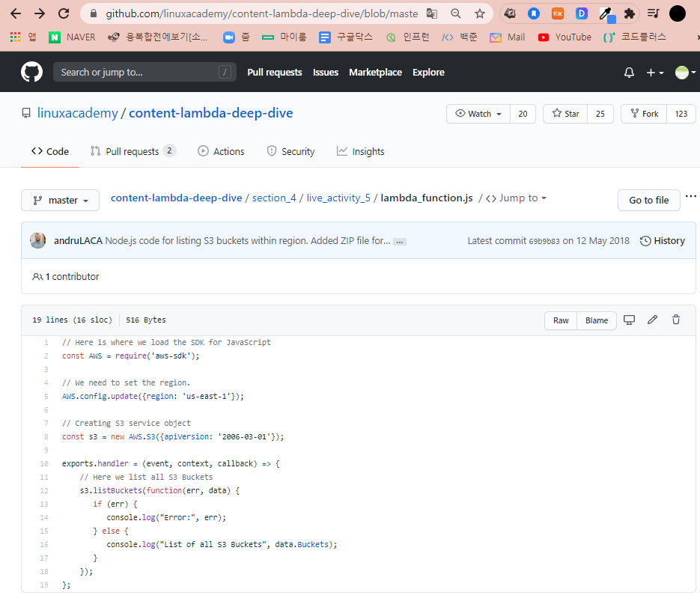Screen dimensions: 700x610
Task: Open the black Chrome profile avatar
Action: pos(678,13)
